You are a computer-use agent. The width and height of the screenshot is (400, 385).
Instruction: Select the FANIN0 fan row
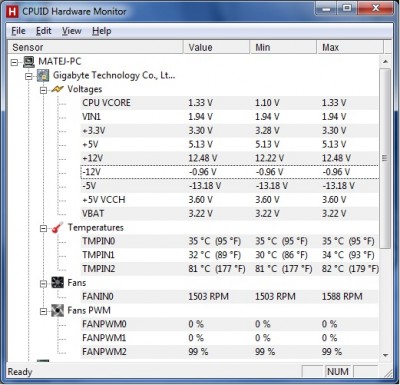pos(229,297)
